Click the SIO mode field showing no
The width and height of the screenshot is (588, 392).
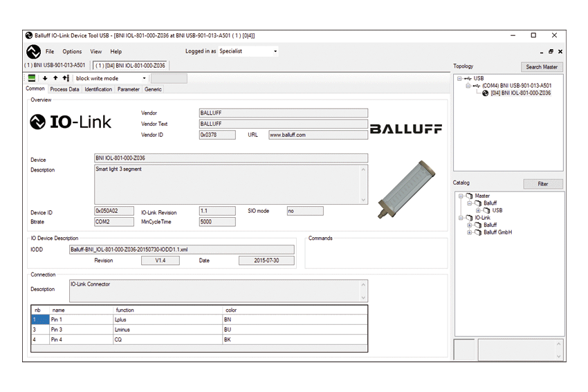(305, 211)
